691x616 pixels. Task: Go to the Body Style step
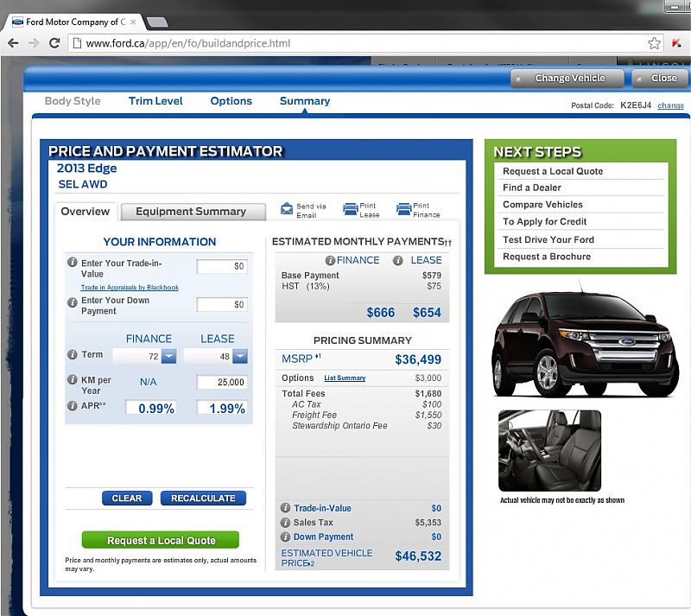click(x=73, y=101)
